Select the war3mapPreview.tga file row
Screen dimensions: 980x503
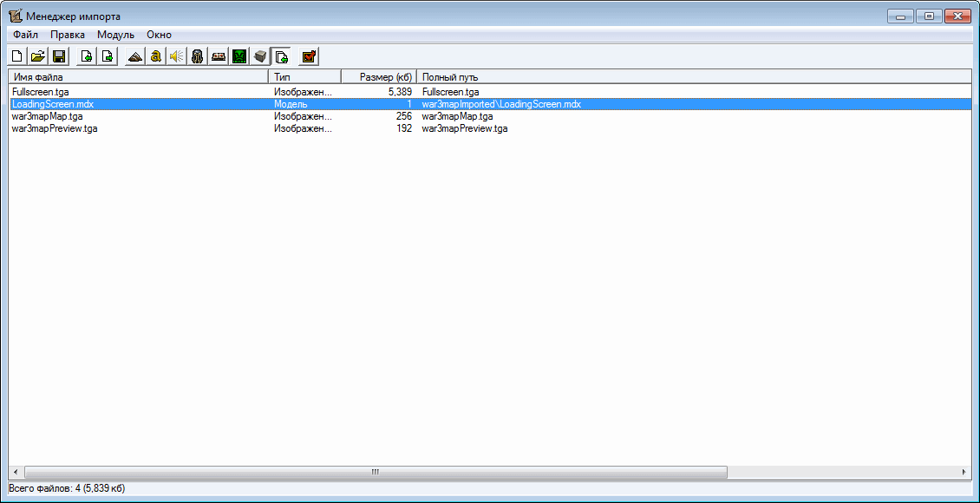[490, 128]
